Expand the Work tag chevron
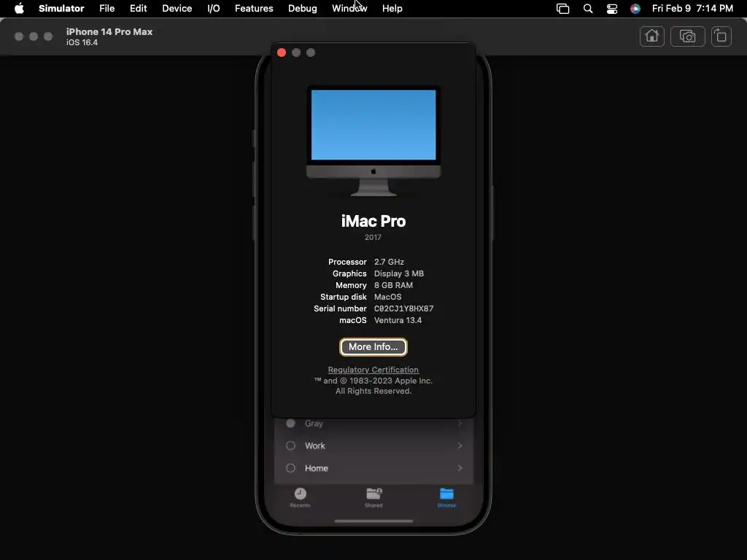This screenshot has width=747, height=560. point(460,446)
